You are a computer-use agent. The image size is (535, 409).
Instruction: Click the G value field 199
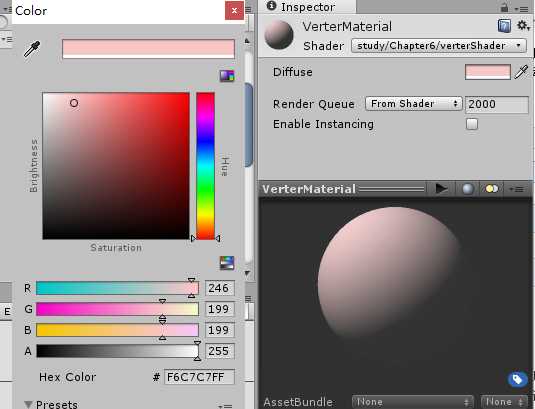[219, 309]
